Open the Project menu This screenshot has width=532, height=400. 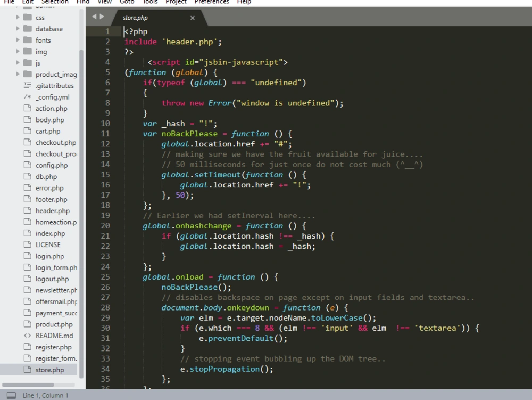point(176,2)
